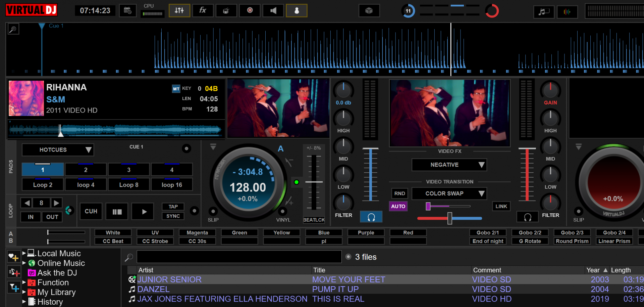Image resolution: width=644 pixels, height=307 pixels.
Task: Double loop with right arrow
Action: coord(56,203)
